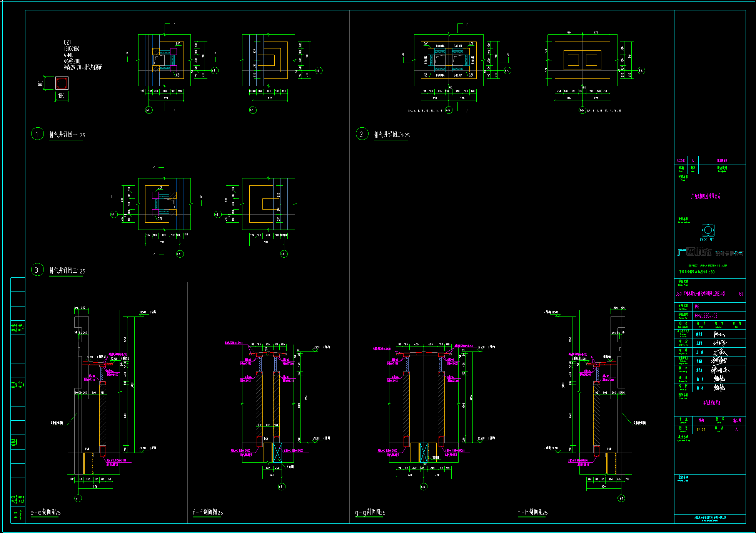Click the circled detail number 1
This screenshot has height=533, width=756.
coord(37,134)
